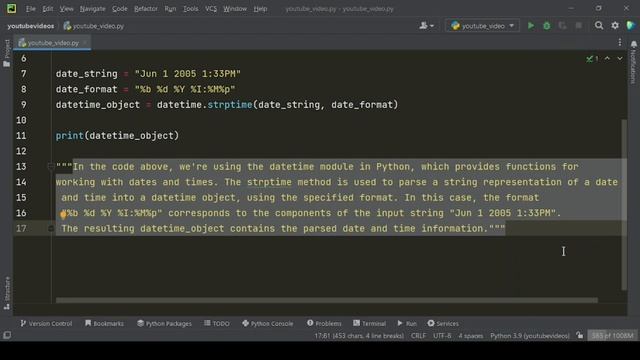This screenshot has width=640, height=360.
Task: Open the Window menu
Action: pyautogui.click(x=235, y=9)
